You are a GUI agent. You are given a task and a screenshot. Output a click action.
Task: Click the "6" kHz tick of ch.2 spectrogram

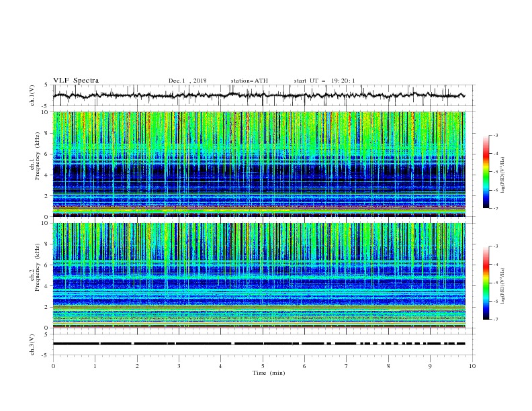pos(46,265)
